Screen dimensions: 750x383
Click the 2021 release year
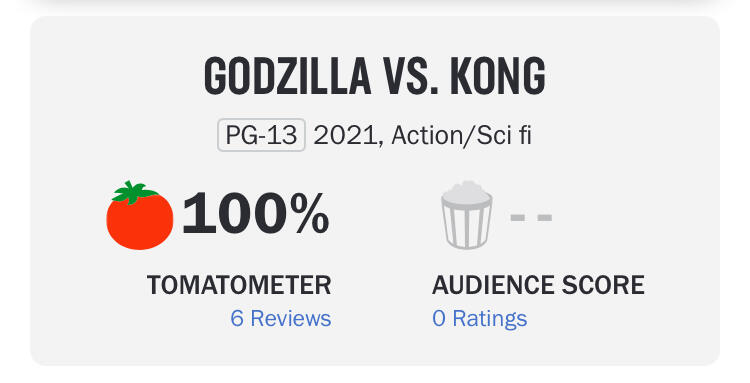[348, 136]
